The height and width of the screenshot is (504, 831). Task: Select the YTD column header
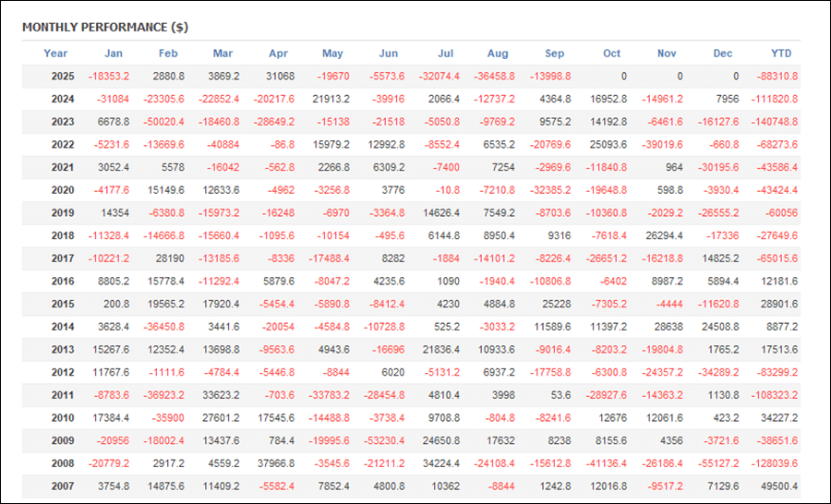781,54
